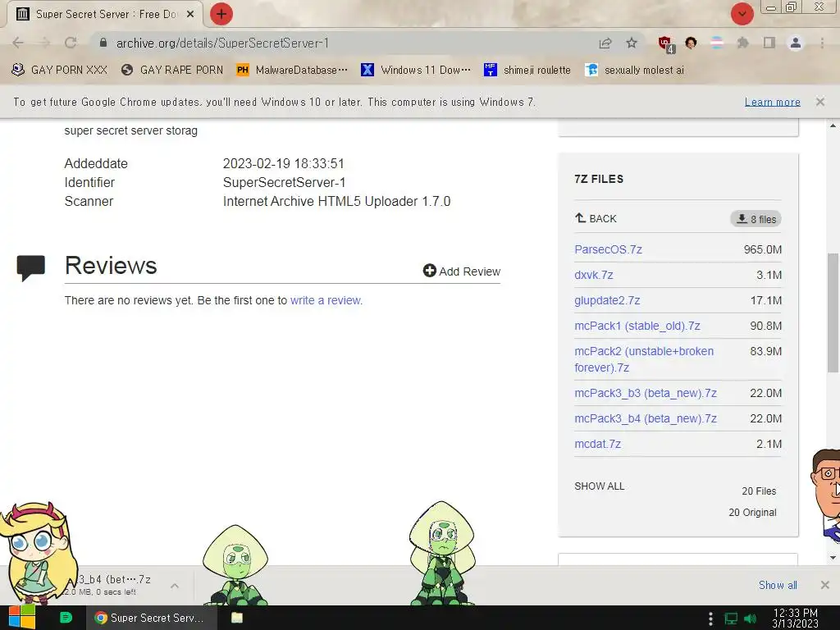The width and height of the screenshot is (840, 630).
Task: Go back with the browser back arrow
Action: pos(18,43)
